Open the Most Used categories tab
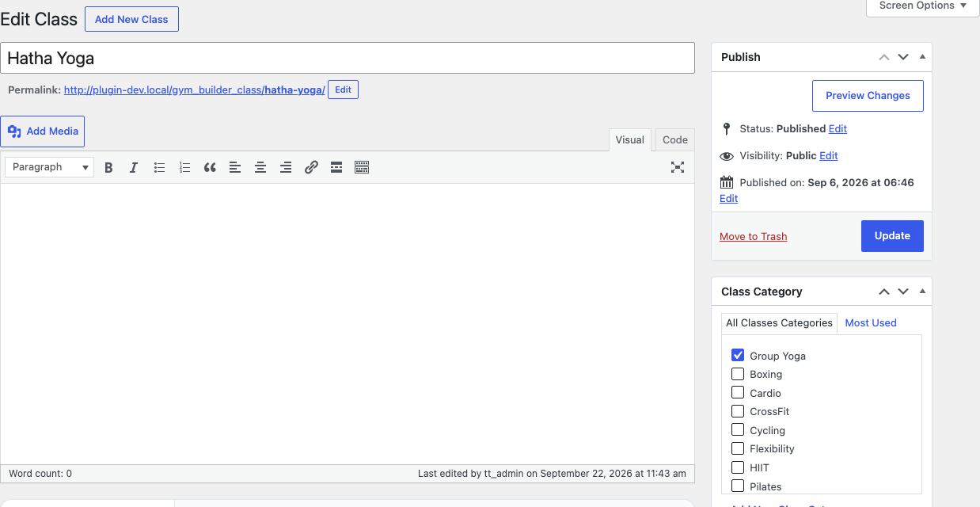The height and width of the screenshot is (507, 980). click(871, 322)
